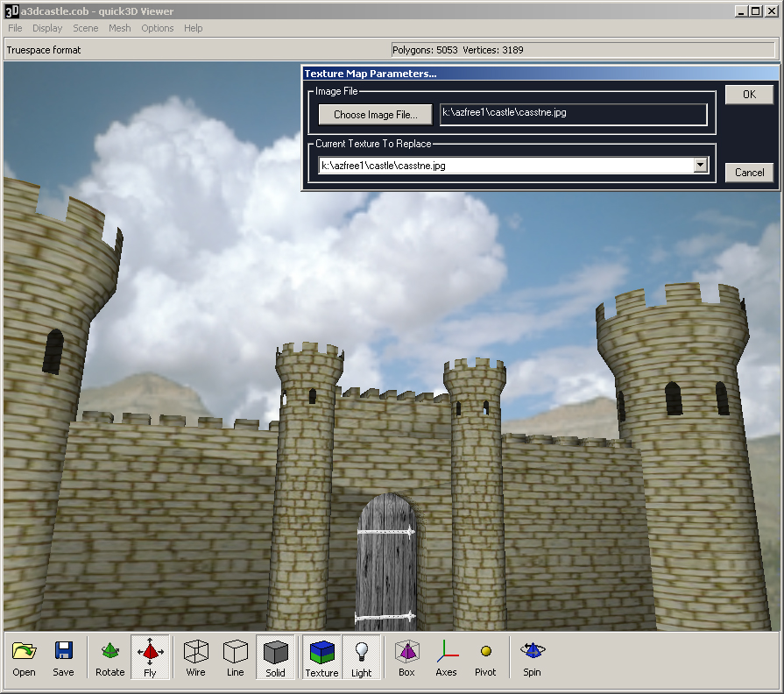This screenshot has width=784, height=694.
Task: Save the model using the floppy Save icon
Action: [63, 658]
